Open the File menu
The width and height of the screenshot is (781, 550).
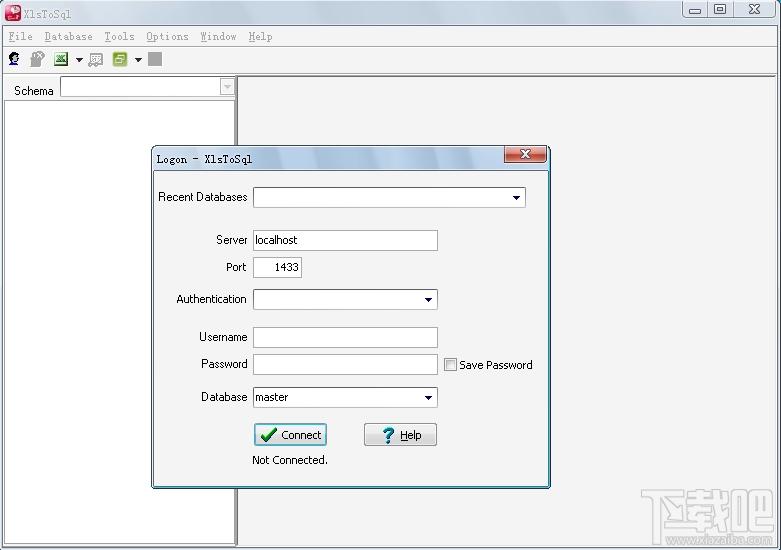coord(20,36)
